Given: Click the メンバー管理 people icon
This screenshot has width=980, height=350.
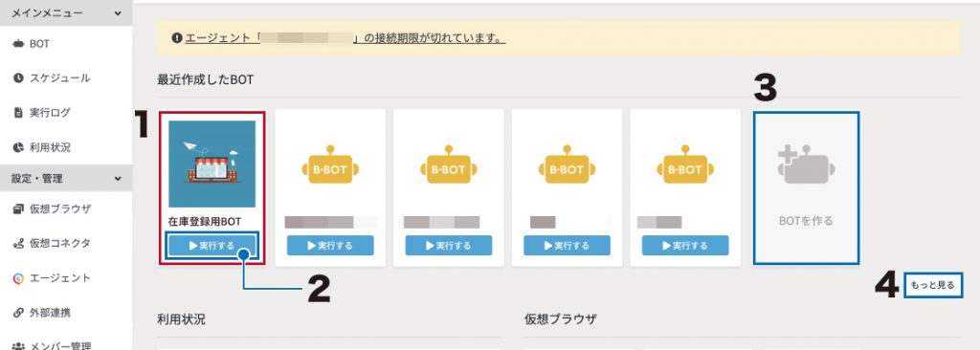Looking at the screenshot, I should (18, 345).
